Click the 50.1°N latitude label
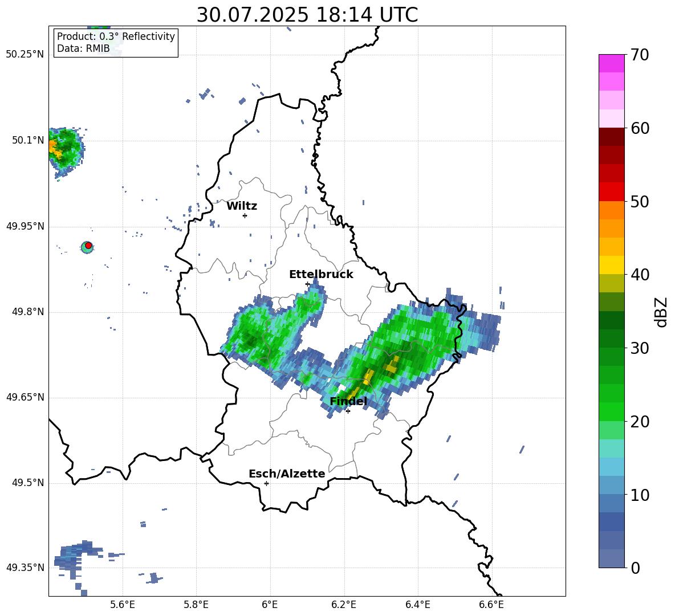Image resolution: width=675 pixels, height=616 pixels. (27, 140)
